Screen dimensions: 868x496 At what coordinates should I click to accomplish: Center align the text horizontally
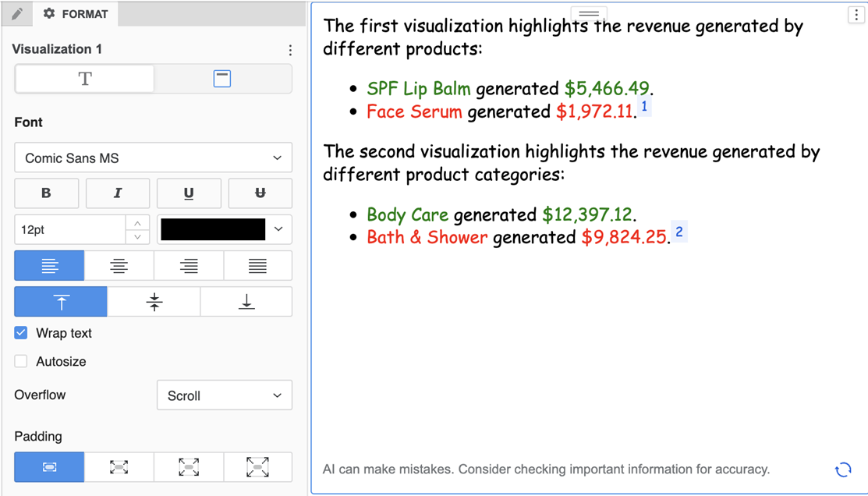(x=119, y=266)
